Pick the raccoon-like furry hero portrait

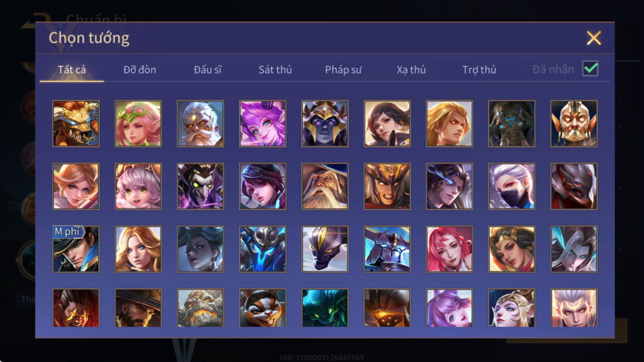(263, 308)
